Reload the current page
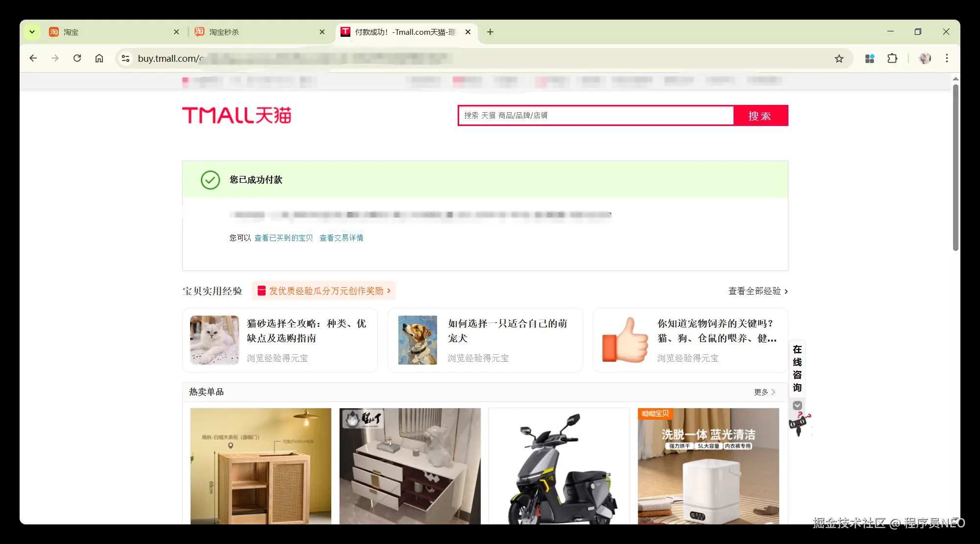Image resolution: width=980 pixels, height=544 pixels. tap(77, 58)
